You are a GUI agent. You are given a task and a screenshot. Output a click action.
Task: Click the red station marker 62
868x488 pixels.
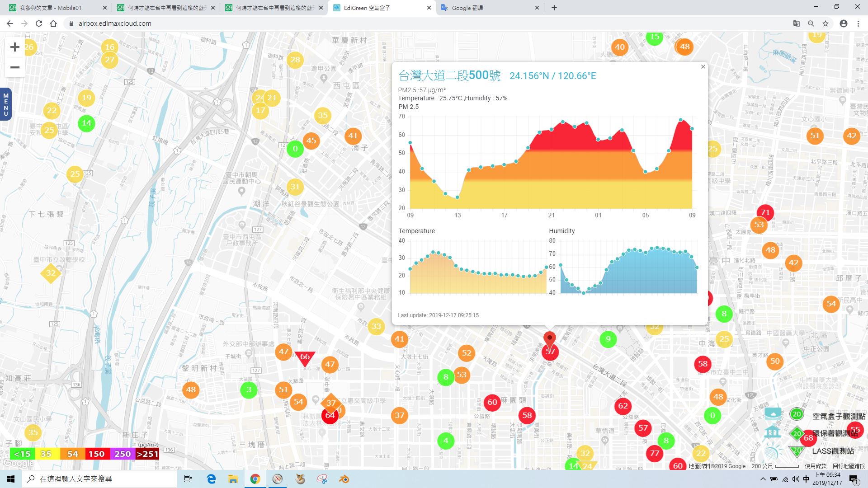[x=623, y=406]
